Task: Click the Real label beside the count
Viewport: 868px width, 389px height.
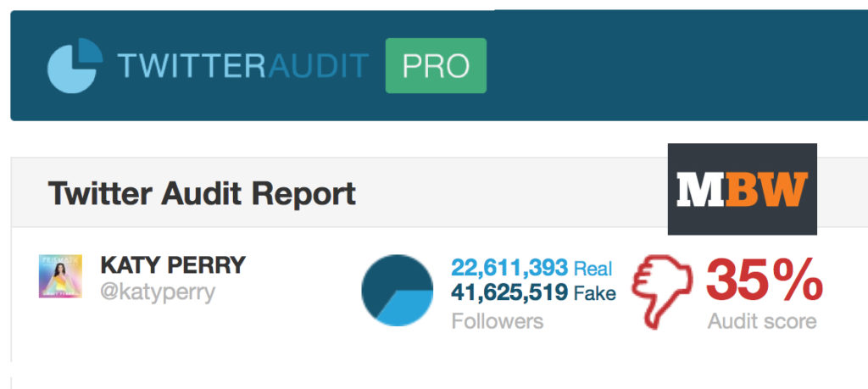Action: click(593, 269)
